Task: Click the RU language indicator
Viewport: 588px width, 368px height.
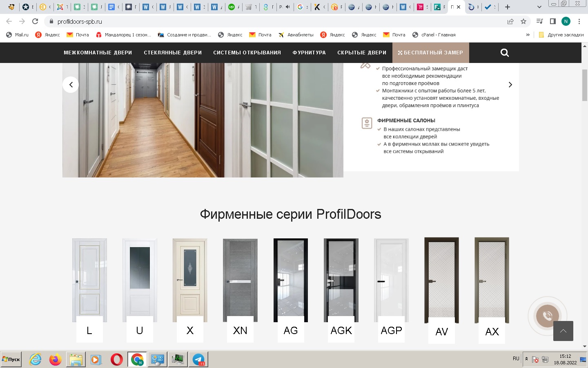Action: pos(516,359)
